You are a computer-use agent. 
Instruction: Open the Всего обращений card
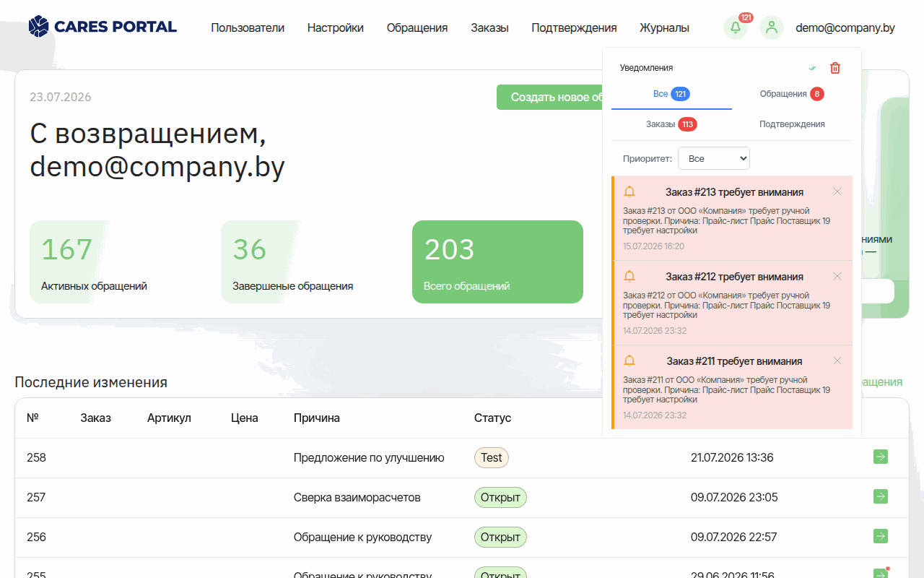(x=497, y=262)
